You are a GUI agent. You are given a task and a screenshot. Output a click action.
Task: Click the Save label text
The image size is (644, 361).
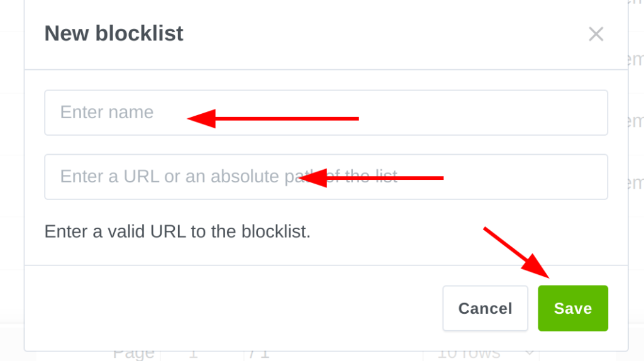pyautogui.click(x=573, y=308)
